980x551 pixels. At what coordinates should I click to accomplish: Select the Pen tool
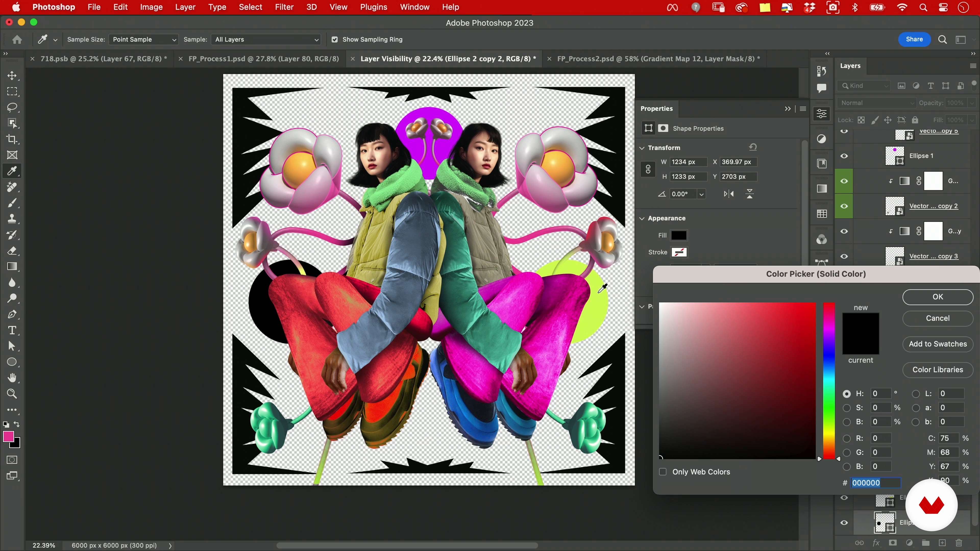coord(12,315)
